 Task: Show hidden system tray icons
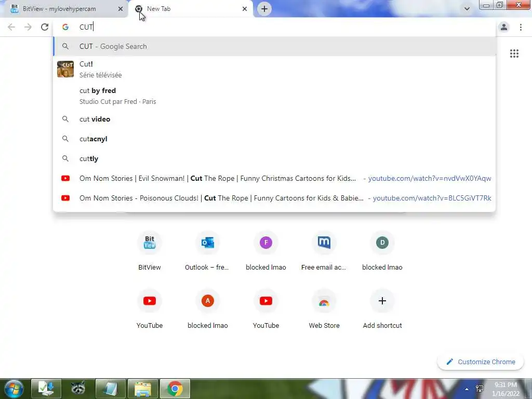[x=467, y=389]
